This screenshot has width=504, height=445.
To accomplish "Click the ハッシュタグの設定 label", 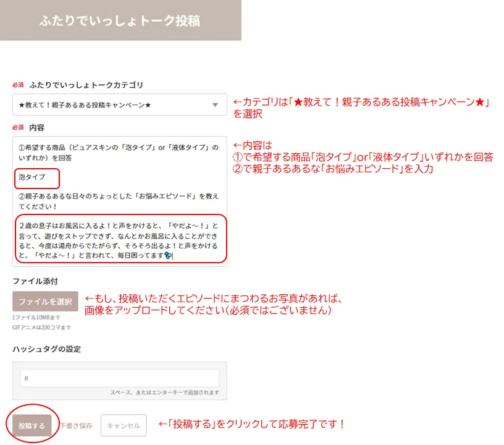I will coord(46,349).
